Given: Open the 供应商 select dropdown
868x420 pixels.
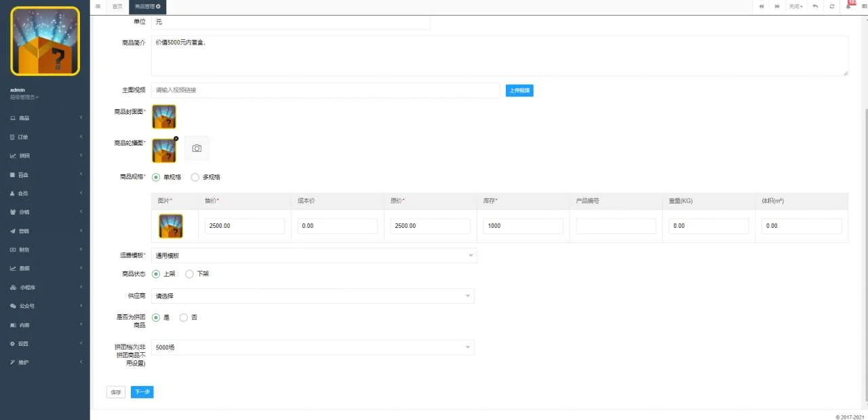Looking at the screenshot, I should pyautogui.click(x=312, y=297).
